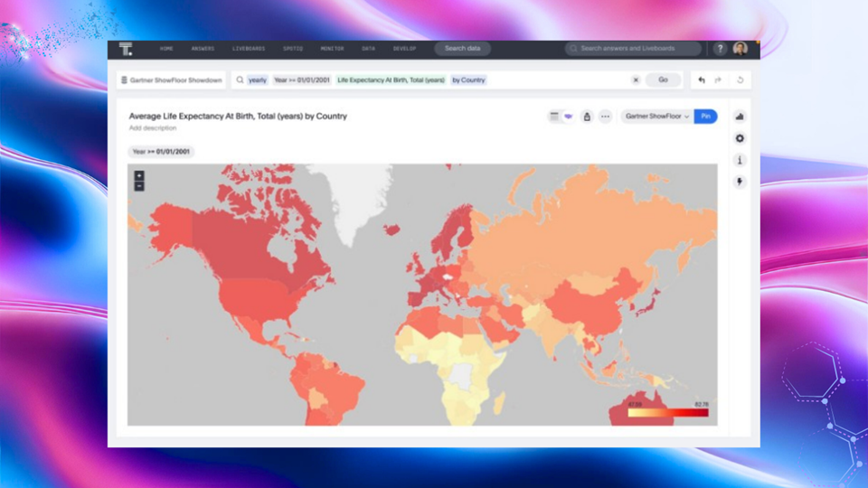The image size is (868, 488).
Task: Open the help question mark icon
Action: coord(720,49)
